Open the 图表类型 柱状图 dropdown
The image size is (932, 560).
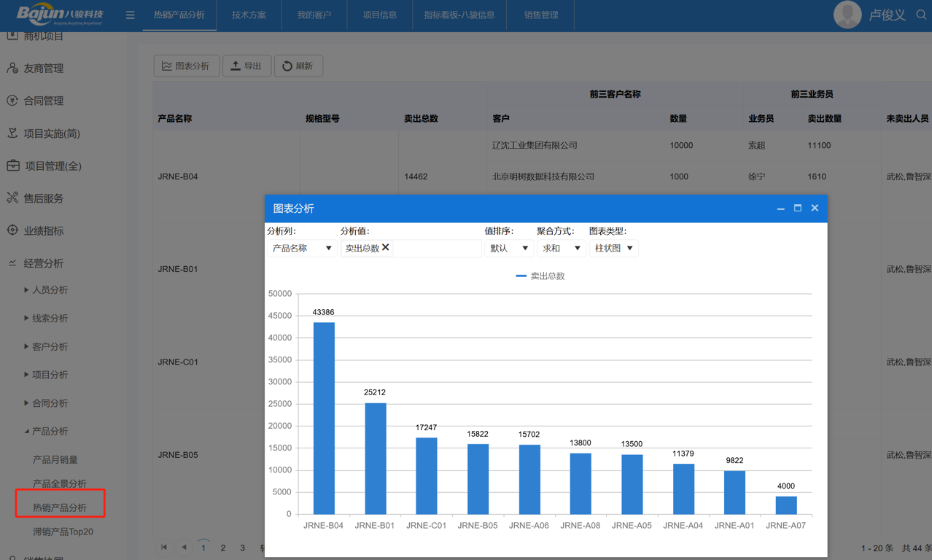[x=613, y=248]
